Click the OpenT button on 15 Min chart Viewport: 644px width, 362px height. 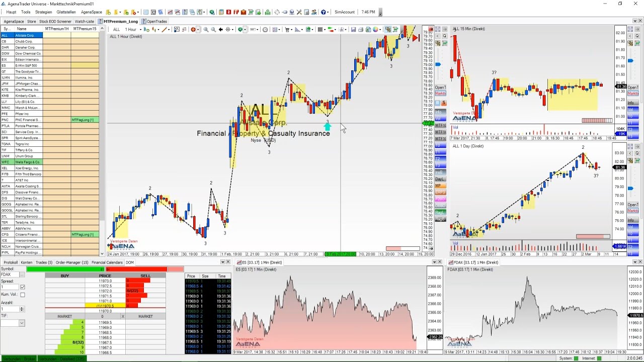(633, 87)
